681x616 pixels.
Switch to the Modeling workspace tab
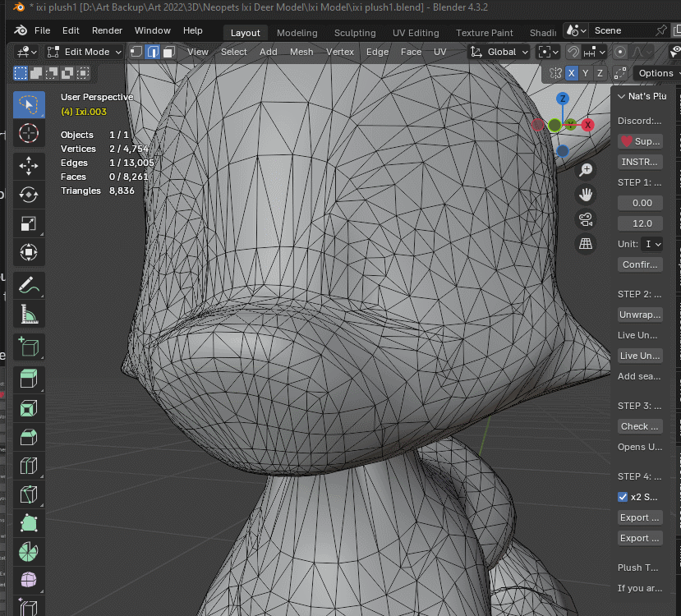tap(297, 33)
